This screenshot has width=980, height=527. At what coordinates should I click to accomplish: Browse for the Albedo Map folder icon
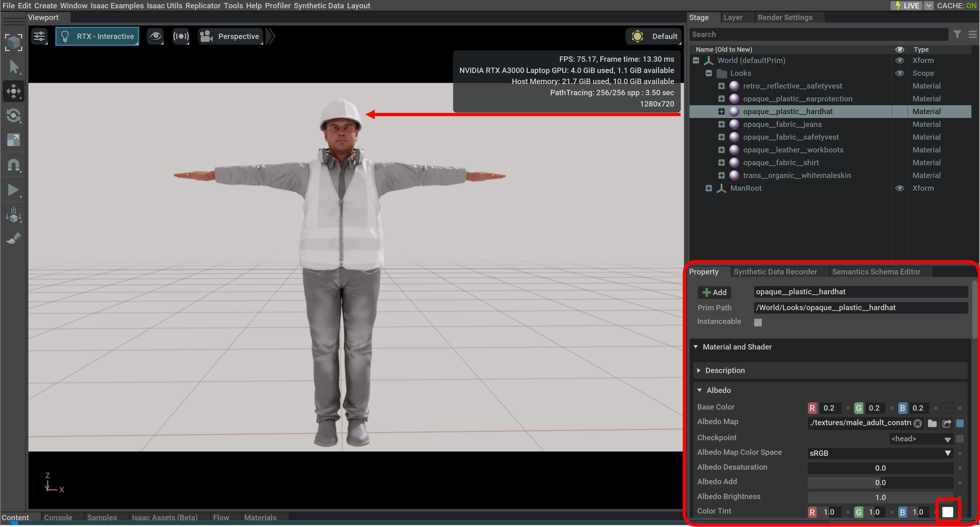[x=932, y=424]
